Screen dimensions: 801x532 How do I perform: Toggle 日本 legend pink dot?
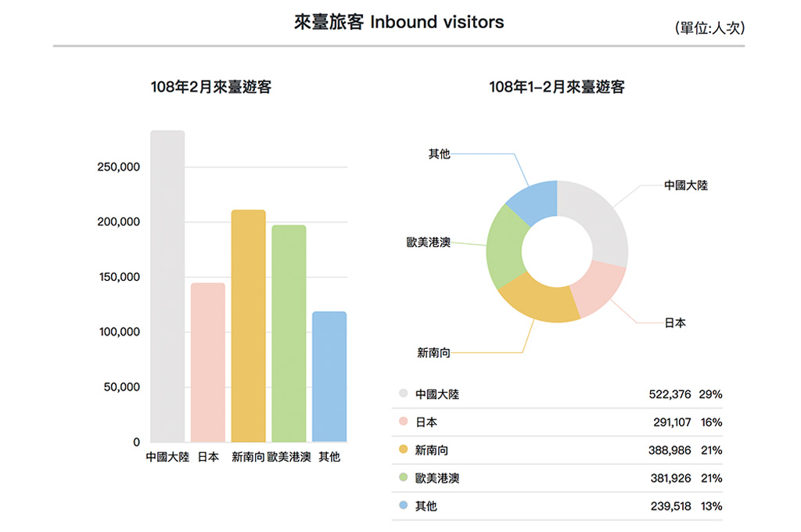403,422
